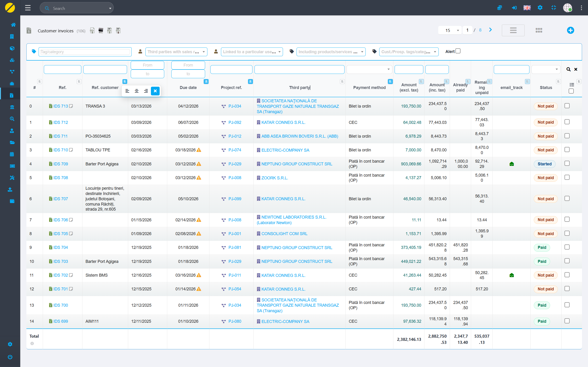Click the add new invoice plus icon
Viewport: 588px width, 367px height.
click(x=570, y=30)
